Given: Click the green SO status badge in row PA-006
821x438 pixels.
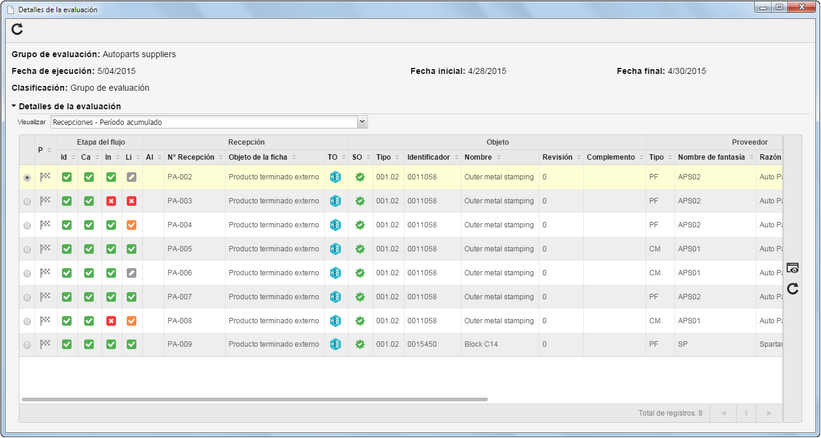Looking at the screenshot, I should click(x=360, y=273).
